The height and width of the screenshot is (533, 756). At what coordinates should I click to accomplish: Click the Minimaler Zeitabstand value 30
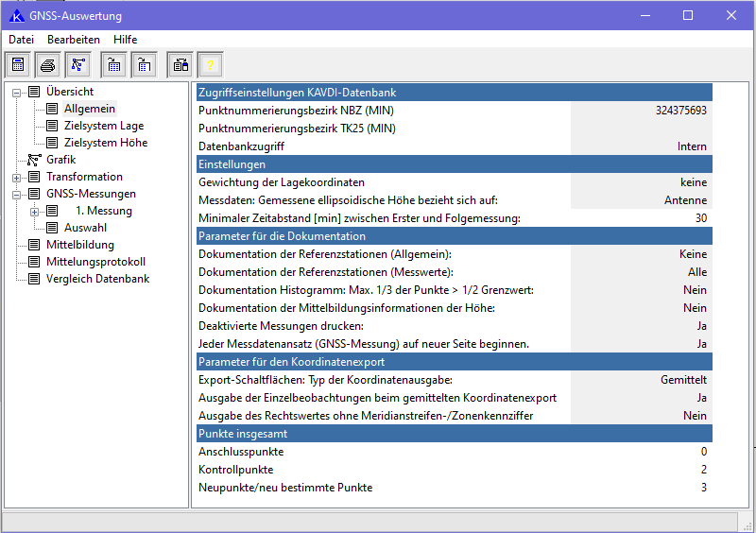pos(700,218)
